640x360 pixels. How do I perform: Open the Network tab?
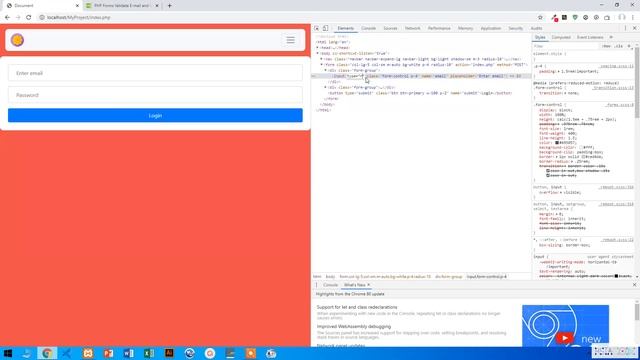click(412, 28)
